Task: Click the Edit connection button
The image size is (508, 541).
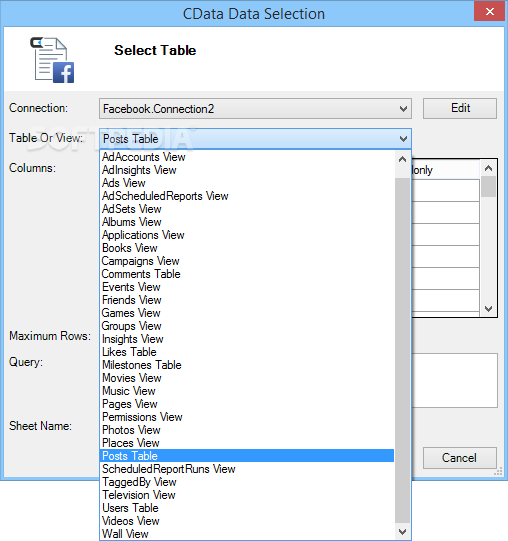Action: tap(460, 108)
